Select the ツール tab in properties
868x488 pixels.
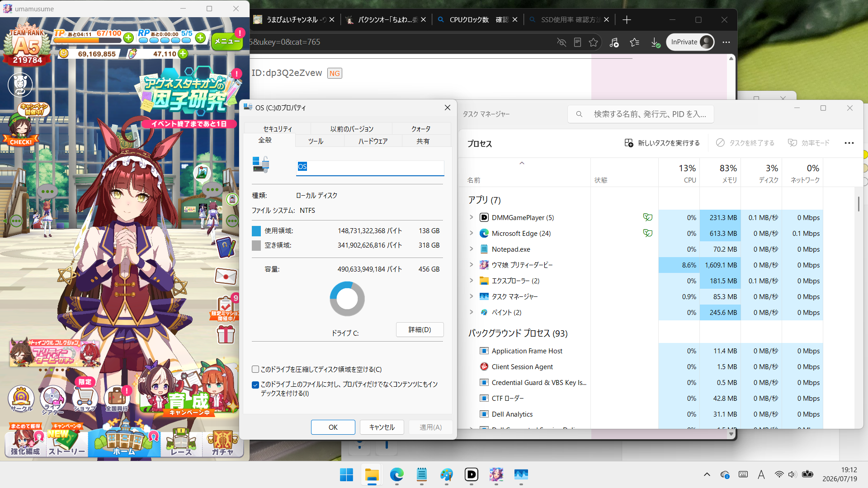316,141
